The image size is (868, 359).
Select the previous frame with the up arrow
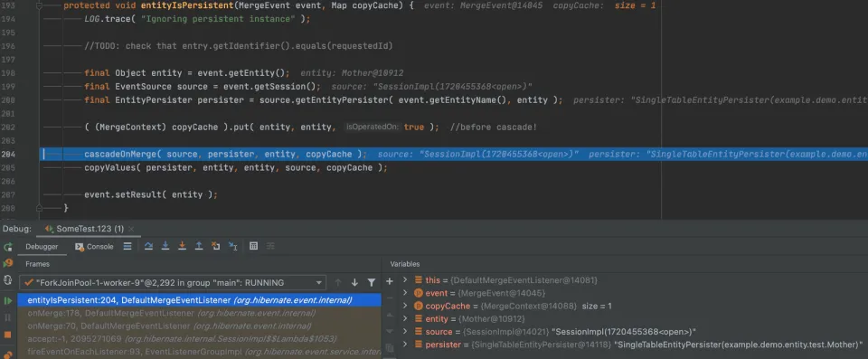coord(337,282)
